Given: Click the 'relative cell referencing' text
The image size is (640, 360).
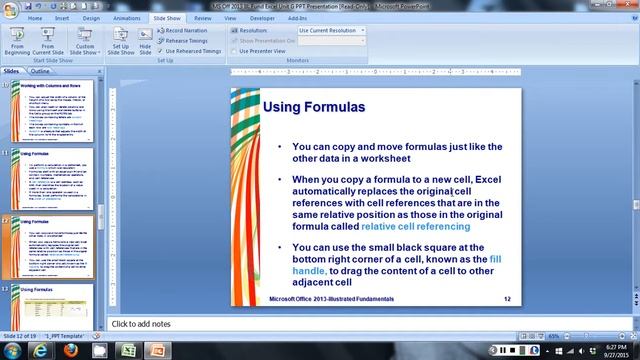Looking at the screenshot, I should tap(416, 227).
